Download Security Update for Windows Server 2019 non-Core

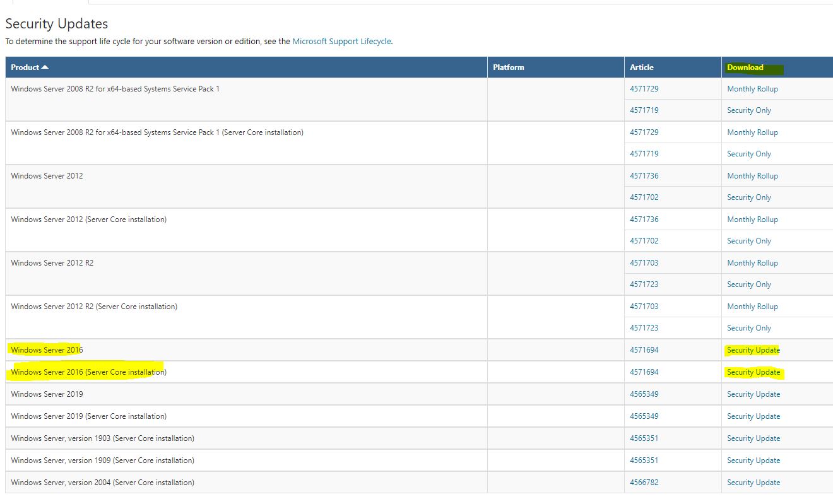[x=753, y=394]
